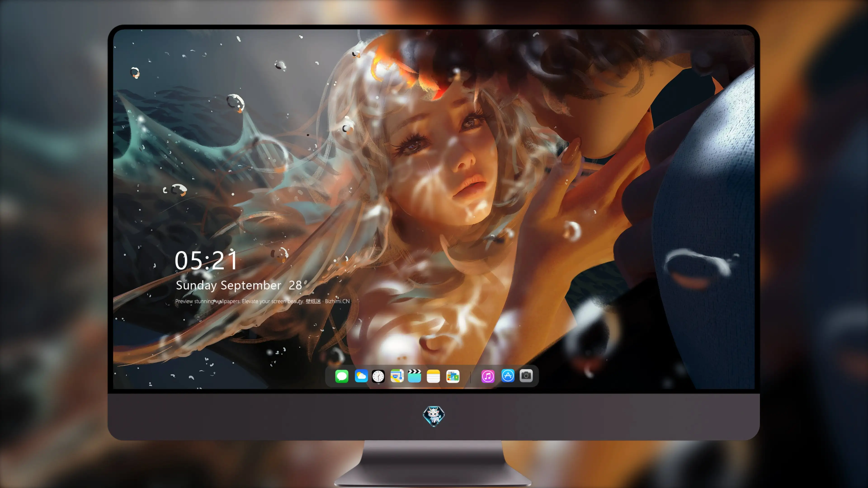Open the yellow Notes app
This screenshot has height=488, width=868.
click(433, 376)
